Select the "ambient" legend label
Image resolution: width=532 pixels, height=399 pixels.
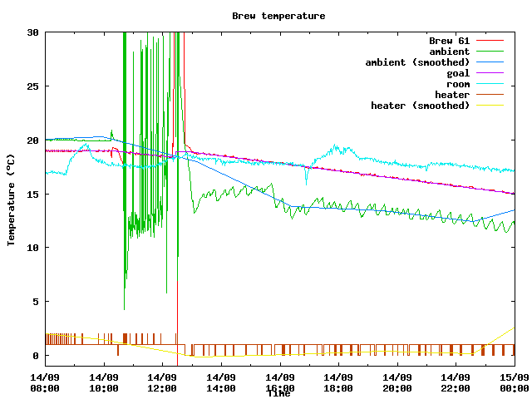(450, 52)
